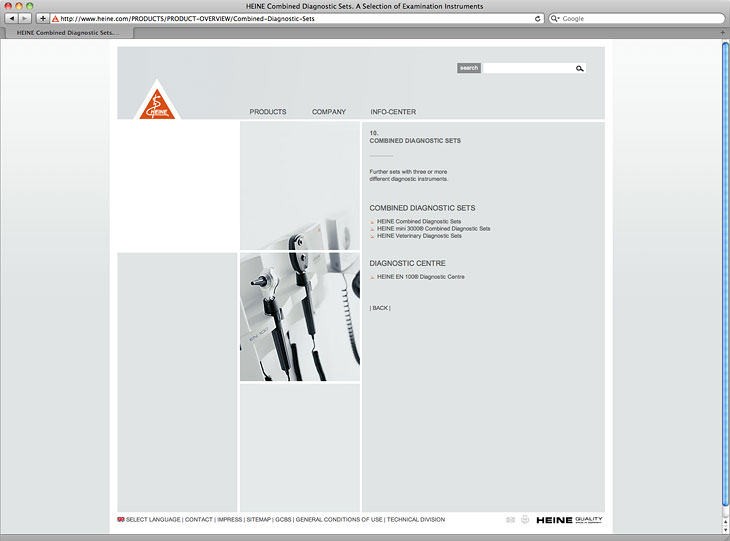Image resolution: width=730 pixels, height=541 pixels.
Task: Open the Google search magnifier dropdown
Action: click(x=554, y=19)
